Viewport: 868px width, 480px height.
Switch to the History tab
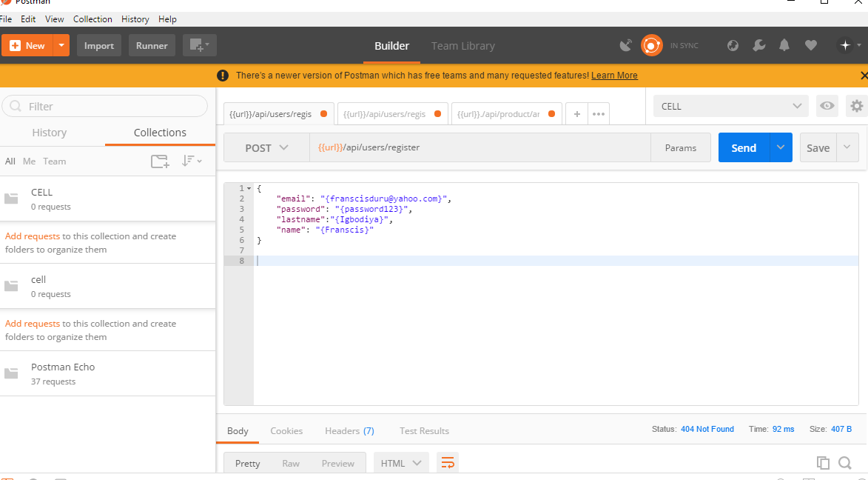click(50, 133)
